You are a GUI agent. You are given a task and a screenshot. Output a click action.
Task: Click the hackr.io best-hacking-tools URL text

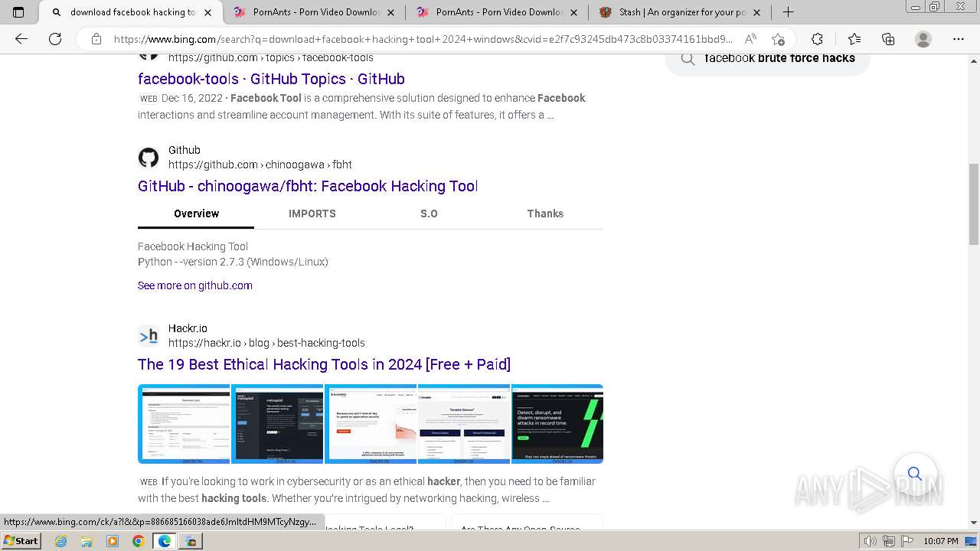[x=266, y=343]
